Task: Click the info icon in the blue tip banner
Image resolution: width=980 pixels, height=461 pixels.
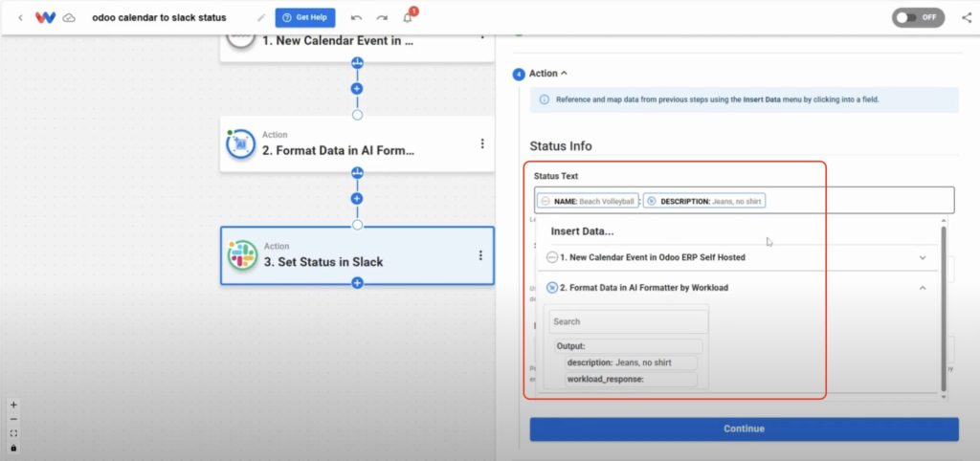Action: point(545,99)
